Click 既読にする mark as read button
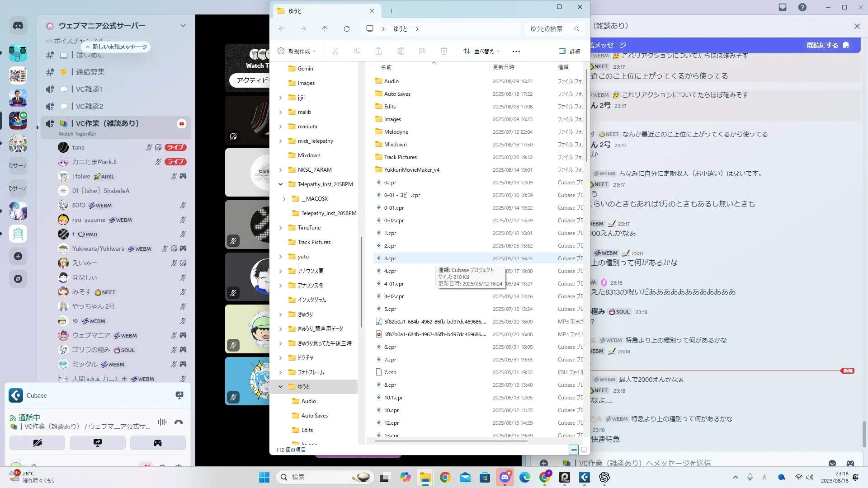This screenshot has height=488, width=868. pos(827,45)
